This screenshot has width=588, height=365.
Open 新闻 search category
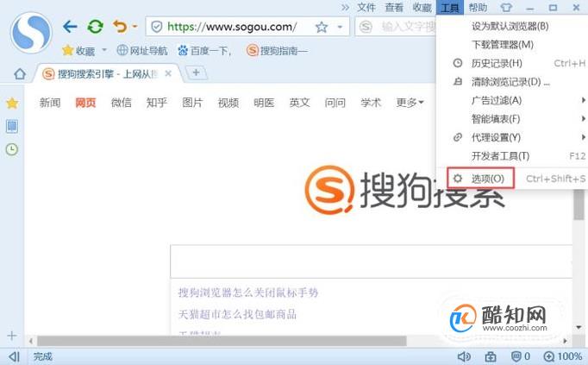click(50, 103)
